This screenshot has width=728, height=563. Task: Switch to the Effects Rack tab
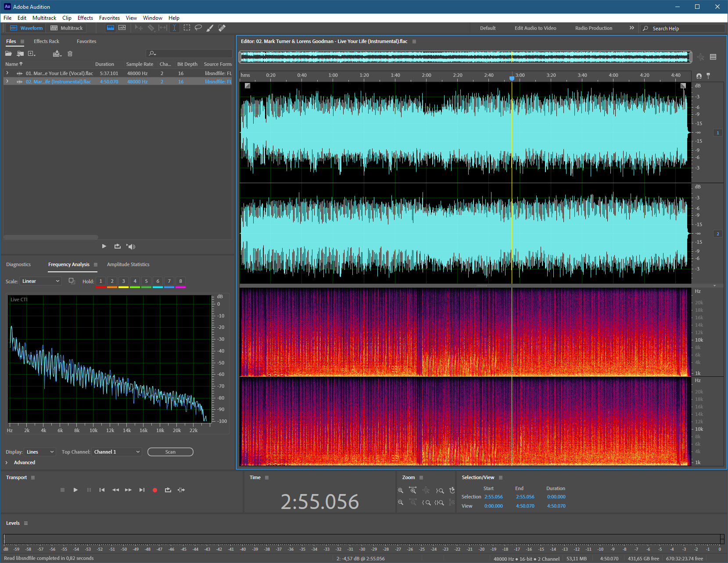47,41
